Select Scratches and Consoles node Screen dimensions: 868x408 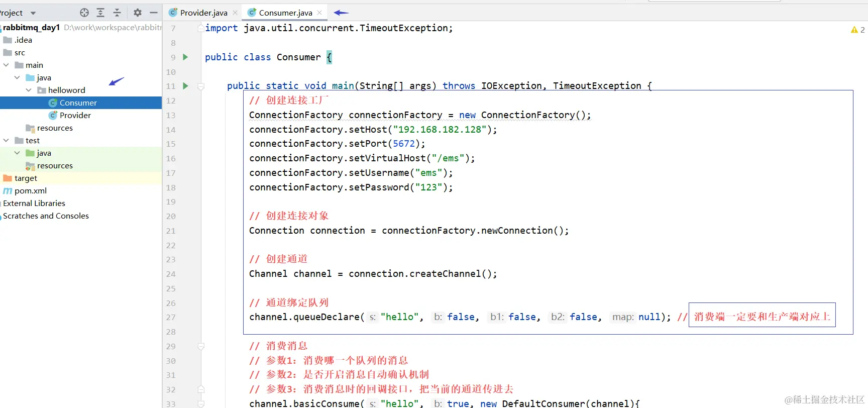click(46, 216)
